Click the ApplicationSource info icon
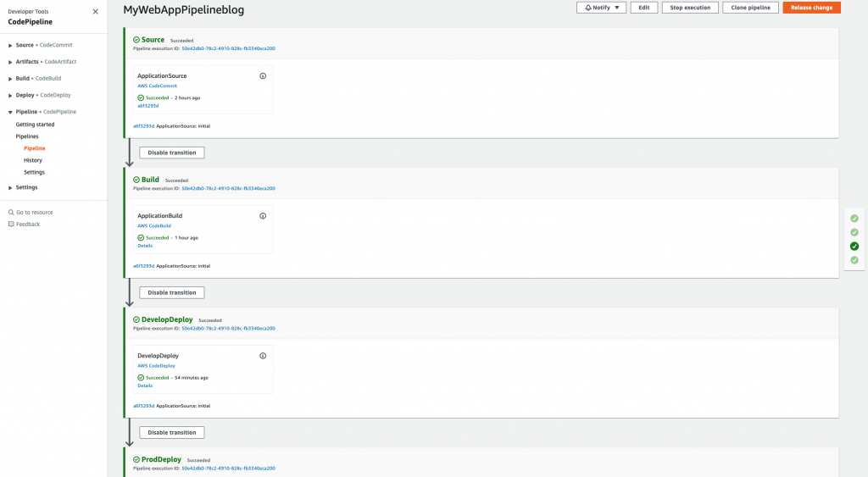868x477 pixels. (263, 76)
